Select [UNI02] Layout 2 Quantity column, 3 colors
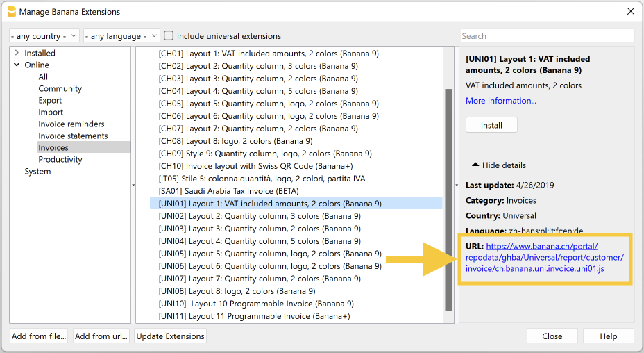 [x=260, y=216]
